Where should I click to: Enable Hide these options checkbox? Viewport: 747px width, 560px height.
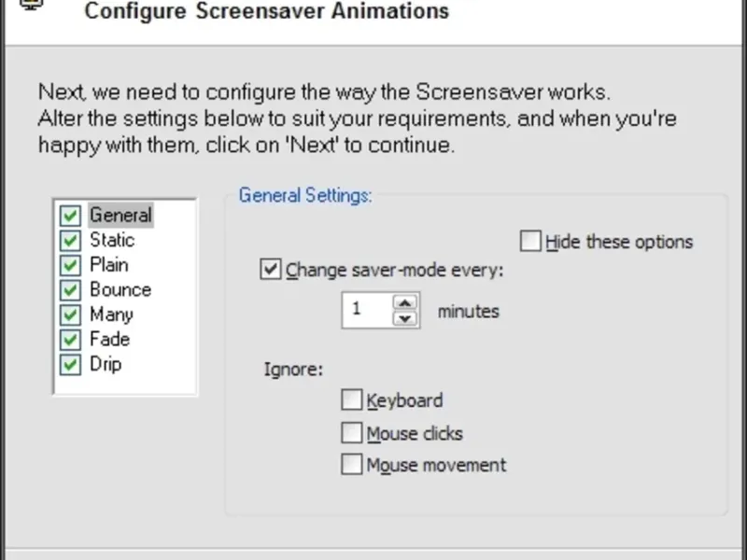tap(530, 242)
